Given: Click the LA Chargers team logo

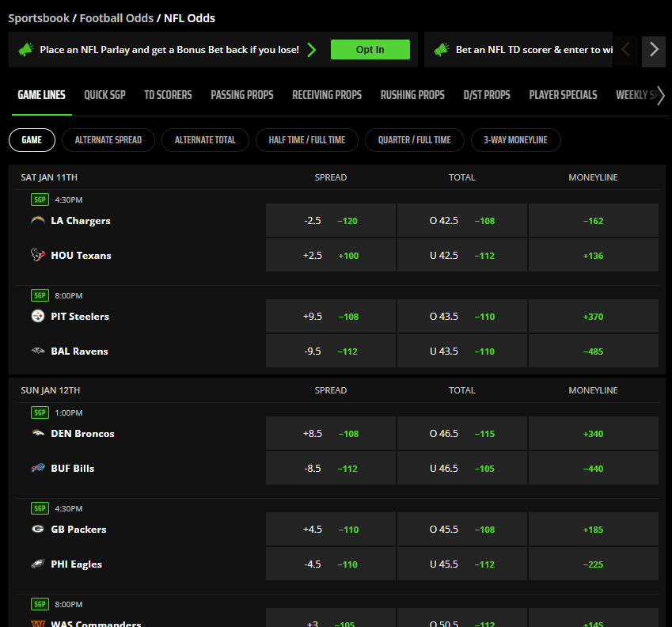Looking at the screenshot, I should 38,221.
